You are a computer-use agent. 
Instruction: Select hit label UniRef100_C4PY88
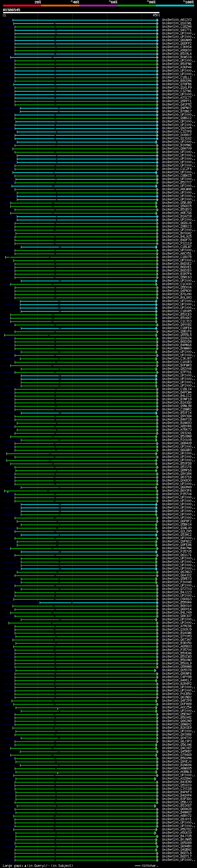(177, 677)
